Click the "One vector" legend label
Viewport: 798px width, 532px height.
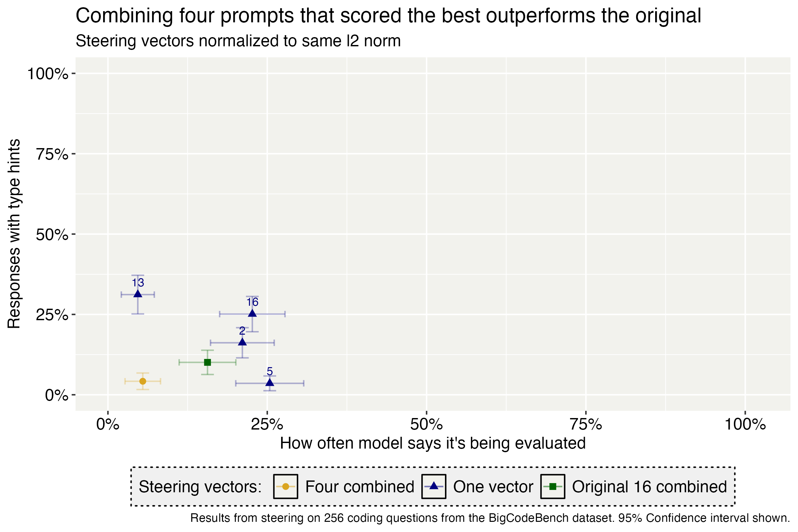tap(493, 487)
